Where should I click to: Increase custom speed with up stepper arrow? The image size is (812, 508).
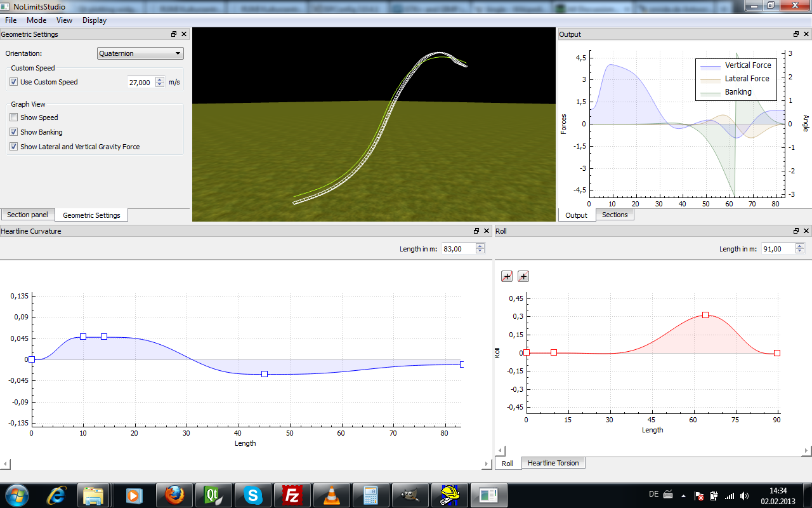pos(159,79)
